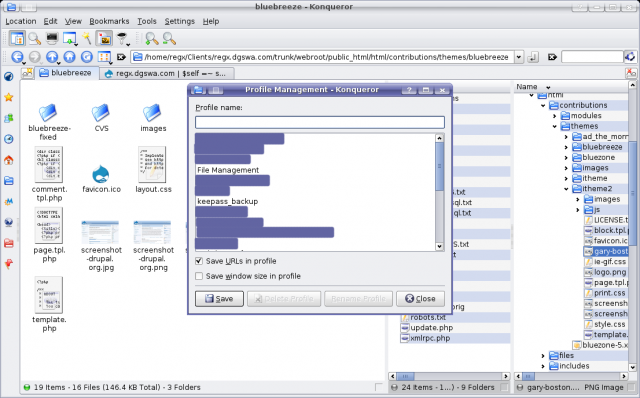Click the disabled Rename Profile button

click(x=358, y=299)
